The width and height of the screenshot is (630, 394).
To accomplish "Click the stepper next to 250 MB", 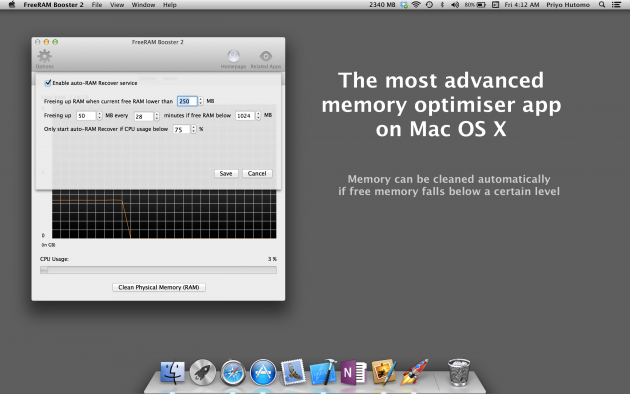I will [200, 101].
